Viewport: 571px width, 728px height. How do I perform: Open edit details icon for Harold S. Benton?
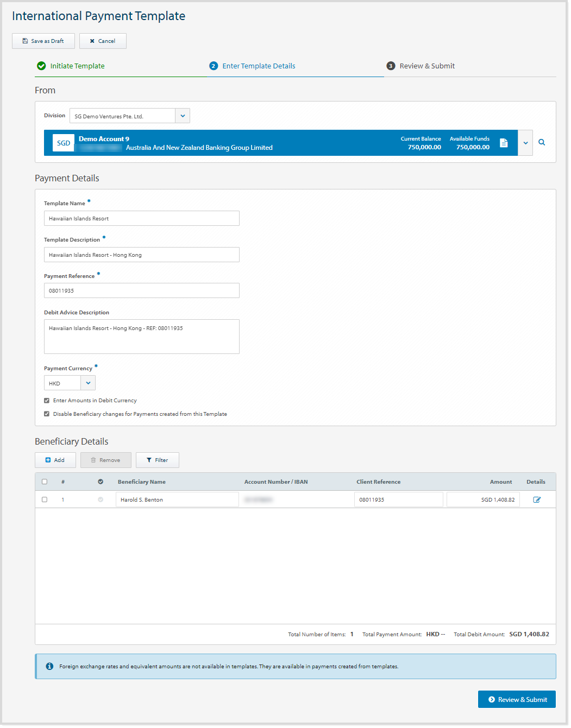point(537,499)
